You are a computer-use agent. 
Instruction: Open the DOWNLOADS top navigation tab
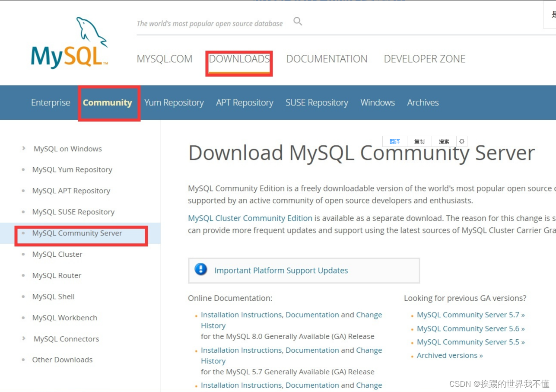[x=239, y=59]
